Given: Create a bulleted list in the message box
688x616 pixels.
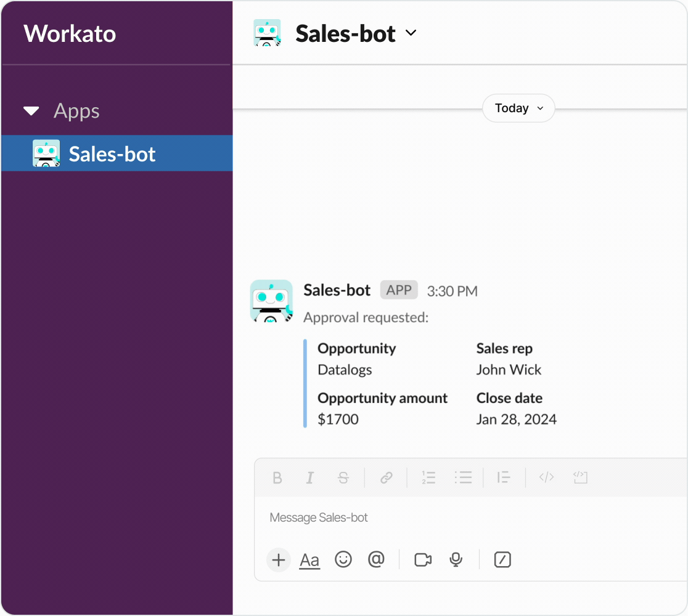Looking at the screenshot, I should (x=464, y=477).
